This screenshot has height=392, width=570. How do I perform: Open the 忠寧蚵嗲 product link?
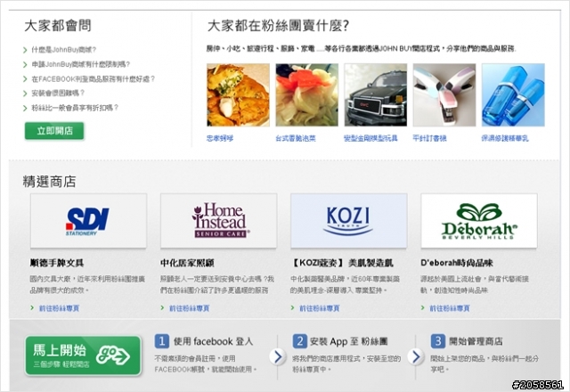(x=220, y=138)
